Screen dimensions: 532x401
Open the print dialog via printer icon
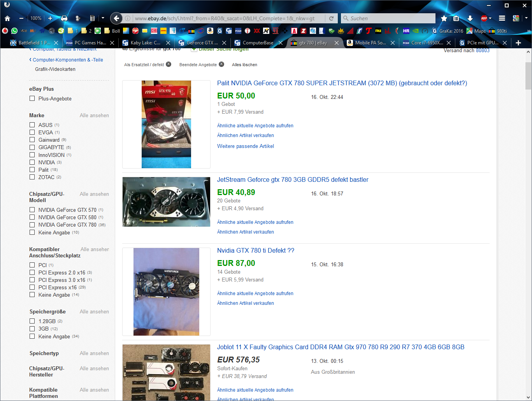tap(64, 18)
